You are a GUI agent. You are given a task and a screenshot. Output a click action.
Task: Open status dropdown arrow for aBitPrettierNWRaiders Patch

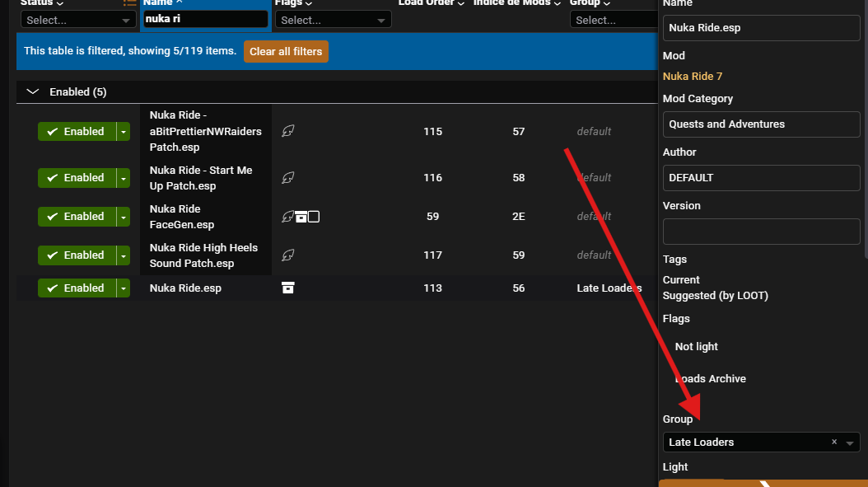pyautogui.click(x=124, y=131)
